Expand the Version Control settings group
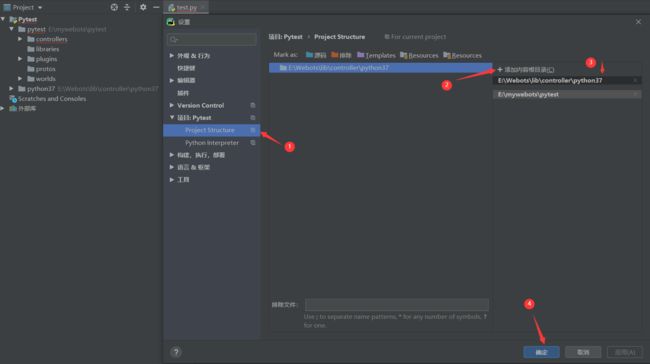This screenshot has height=364, width=650. 172,105
